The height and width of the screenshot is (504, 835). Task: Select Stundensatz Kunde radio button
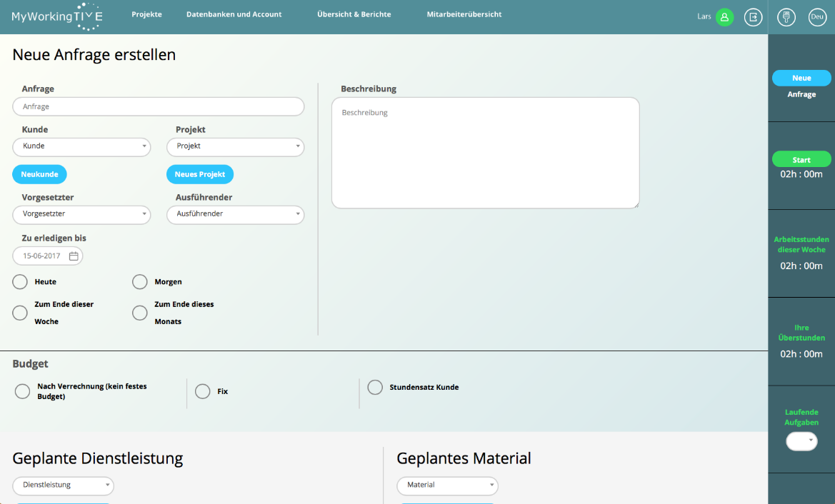[375, 387]
